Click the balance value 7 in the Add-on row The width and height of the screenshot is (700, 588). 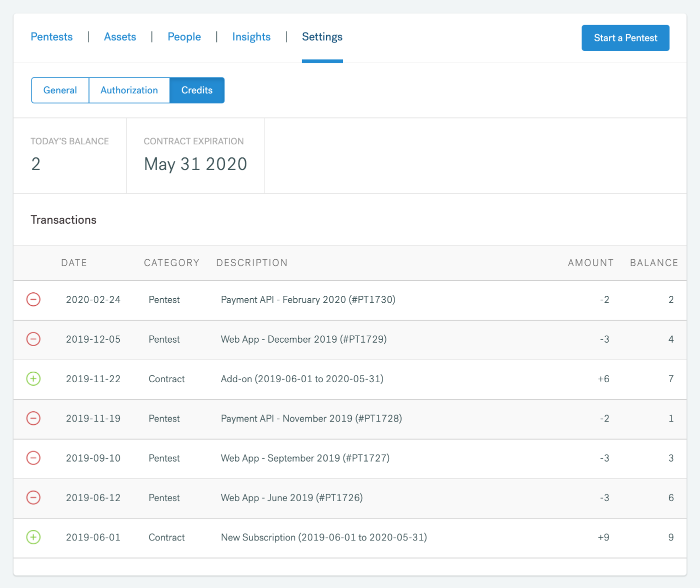[671, 379]
